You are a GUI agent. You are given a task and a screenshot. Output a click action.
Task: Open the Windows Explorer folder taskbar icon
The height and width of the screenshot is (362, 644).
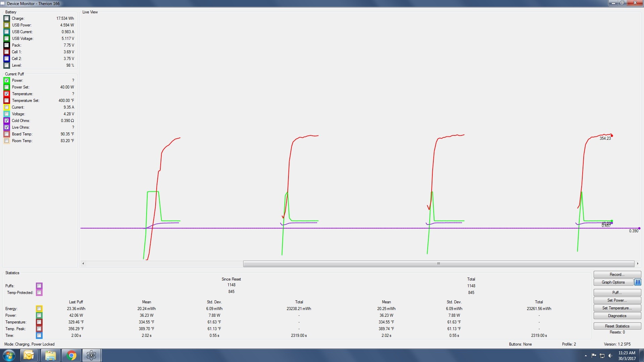[50, 355]
